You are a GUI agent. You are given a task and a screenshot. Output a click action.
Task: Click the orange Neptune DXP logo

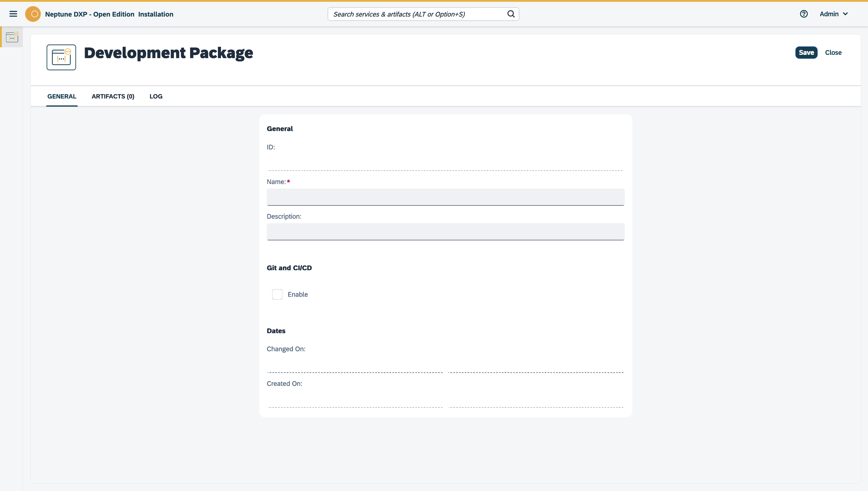pyautogui.click(x=33, y=14)
